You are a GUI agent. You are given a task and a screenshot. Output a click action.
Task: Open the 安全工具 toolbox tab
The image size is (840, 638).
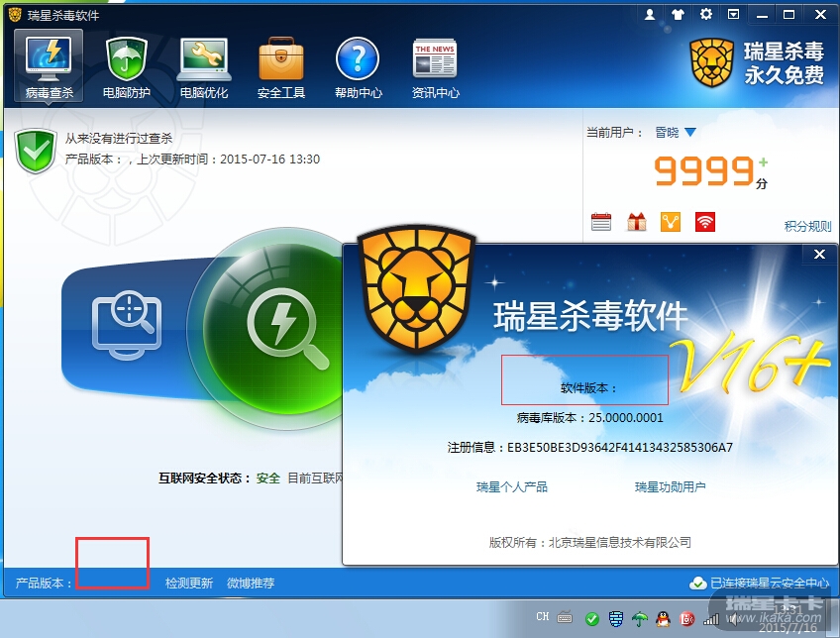[x=280, y=65]
